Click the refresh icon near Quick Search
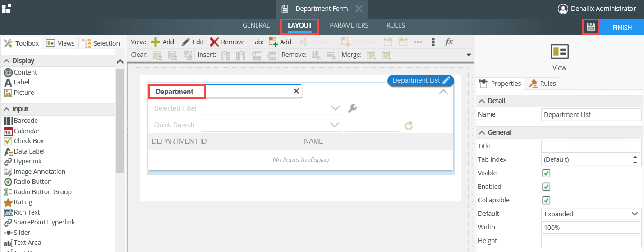 pos(409,125)
